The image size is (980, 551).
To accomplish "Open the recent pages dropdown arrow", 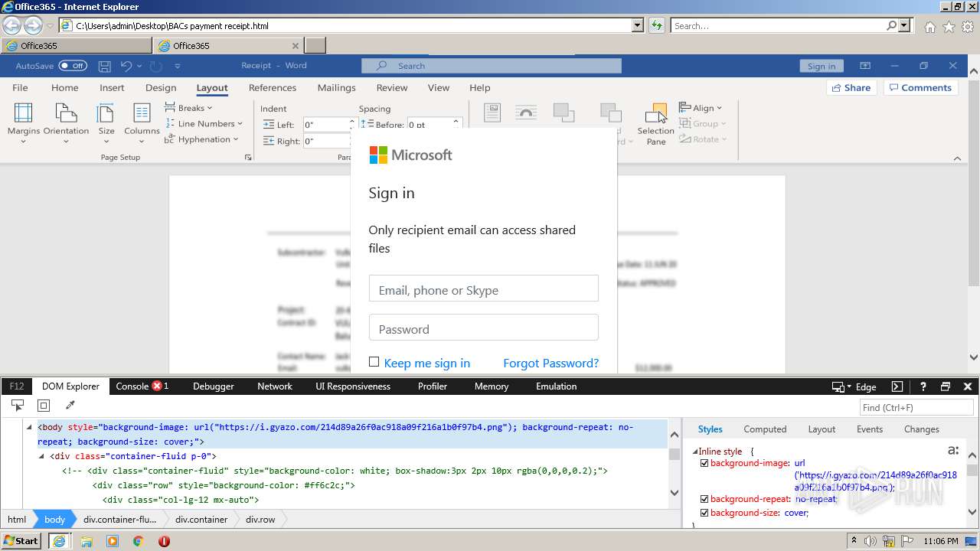I will point(50,25).
